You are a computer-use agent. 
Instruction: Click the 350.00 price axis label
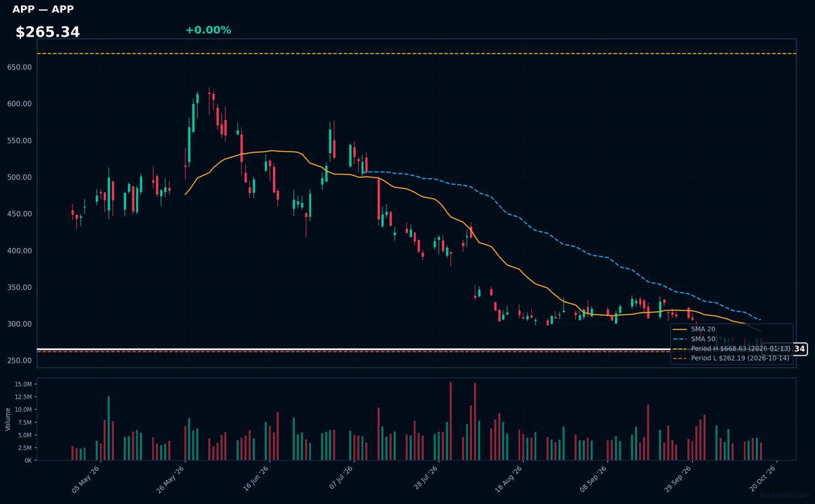[20, 287]
